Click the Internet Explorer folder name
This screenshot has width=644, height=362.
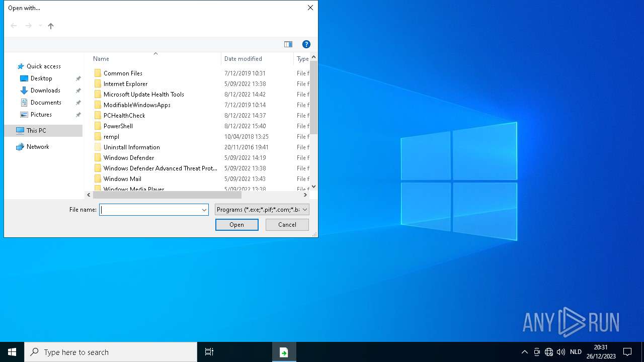(x=125, y=84)
